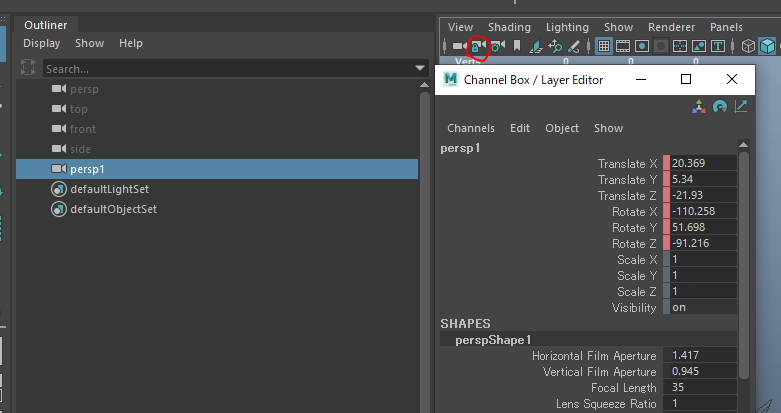Click Maya logo in Channel Box title
781x413 pixels.
coord(450,79)
